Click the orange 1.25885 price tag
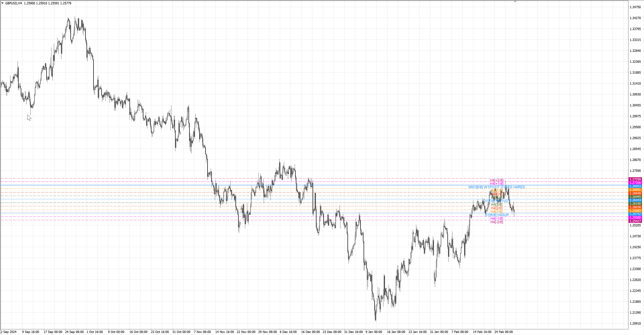The height and width of the screenshot is (335, 644). 635,211
